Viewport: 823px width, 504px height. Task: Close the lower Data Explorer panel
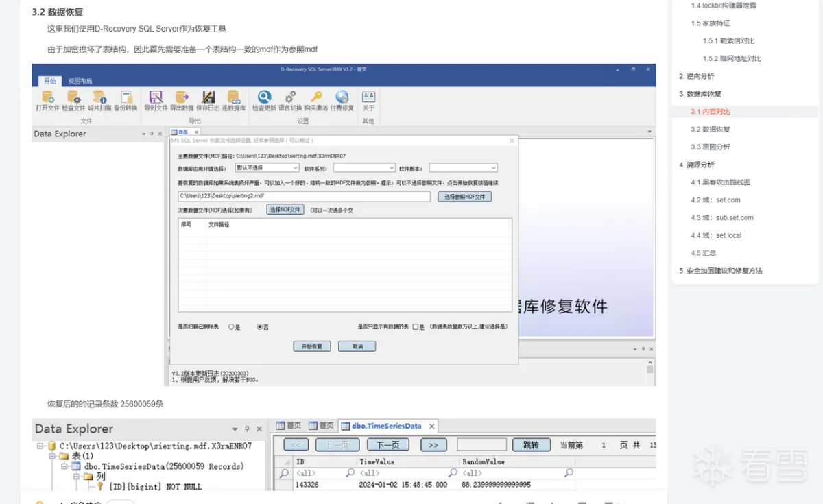259,429
